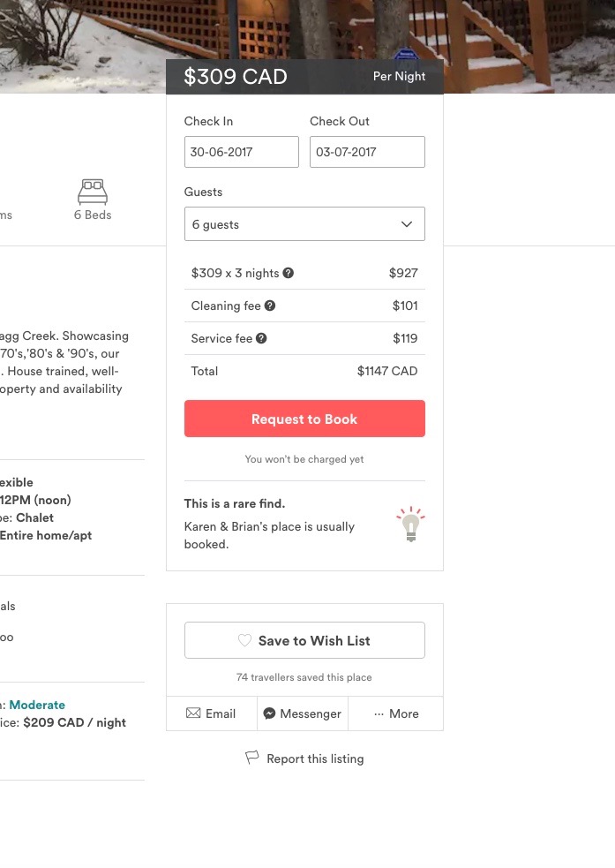Click the chevron arrow in Guests selector
The image size is (615, 868).
pos(407,224)
